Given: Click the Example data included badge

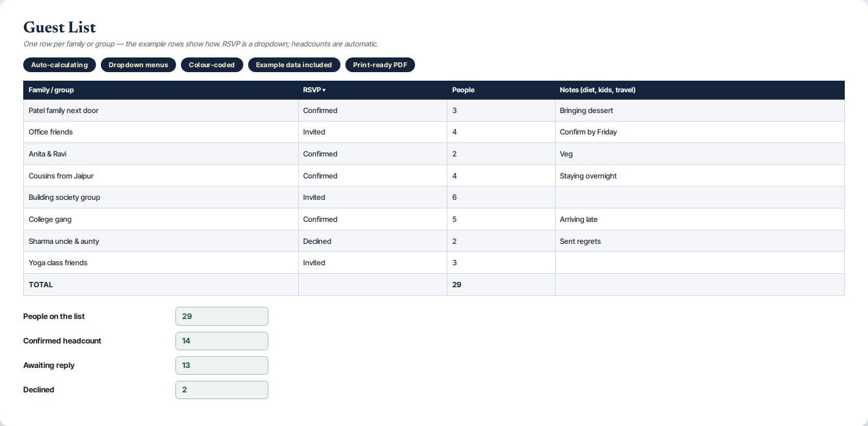Looking at the screenshot, I should [294, 65].
